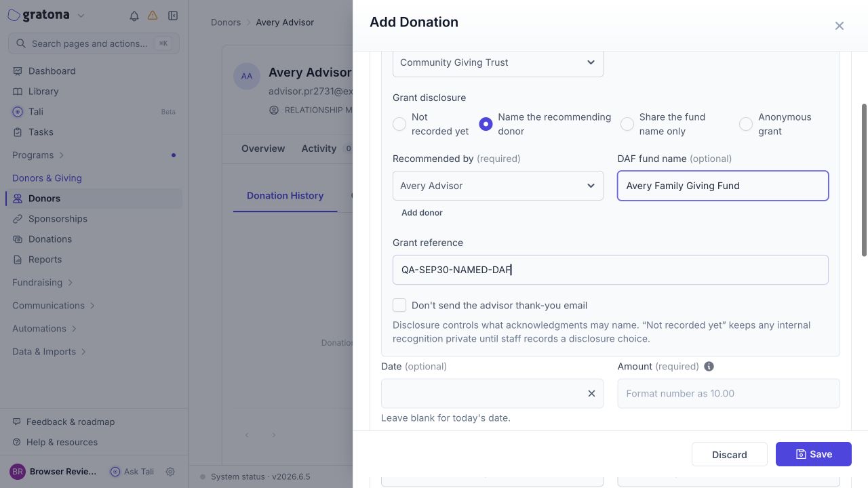This screenshot has width=868, height=488.
Task: Click the Add donor link
Action: (x=422, y=213)
